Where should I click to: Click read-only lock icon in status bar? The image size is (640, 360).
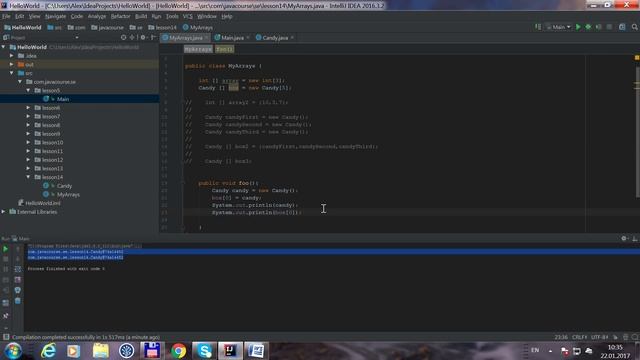pyautogui.click(x=616, y=337)
